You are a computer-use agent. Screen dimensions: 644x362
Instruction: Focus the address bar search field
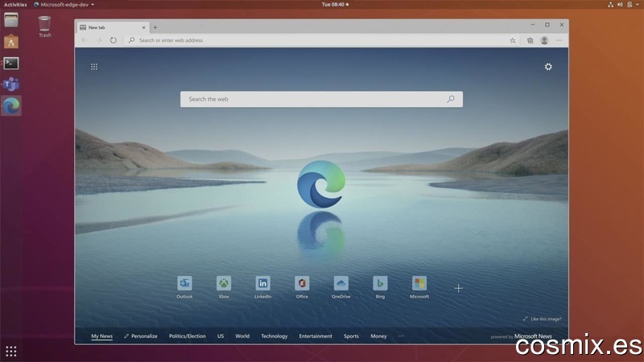tap(316, 40)
